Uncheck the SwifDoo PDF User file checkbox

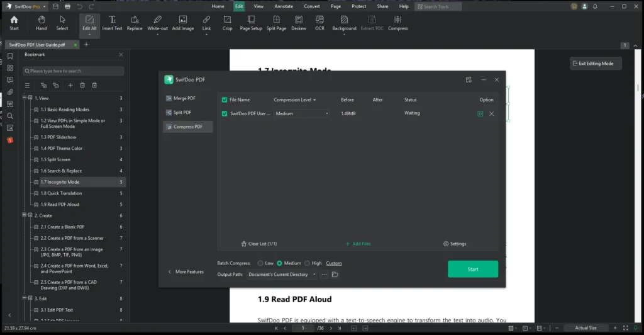click(x=225, y=113)
